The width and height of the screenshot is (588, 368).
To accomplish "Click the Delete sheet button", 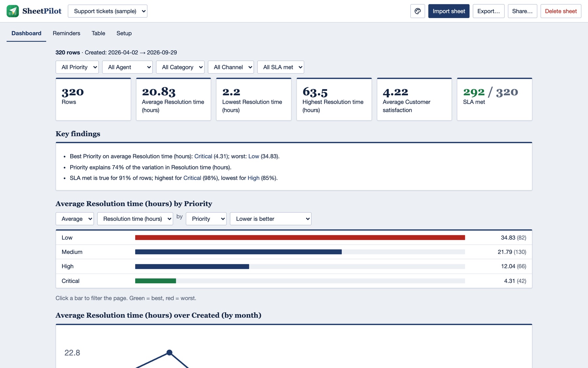I will tap(561, 11).
